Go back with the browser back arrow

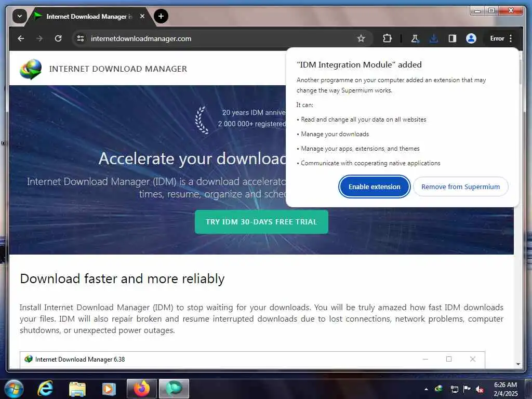[21, 38]
